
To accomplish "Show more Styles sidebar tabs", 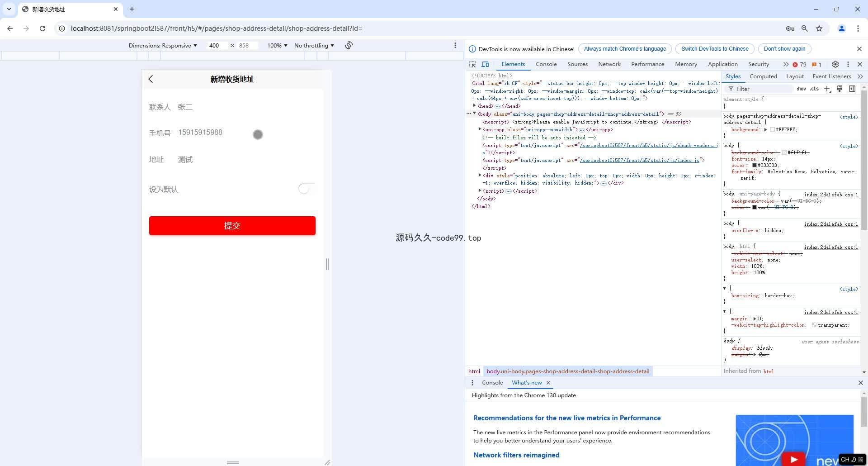I will 860,76.
